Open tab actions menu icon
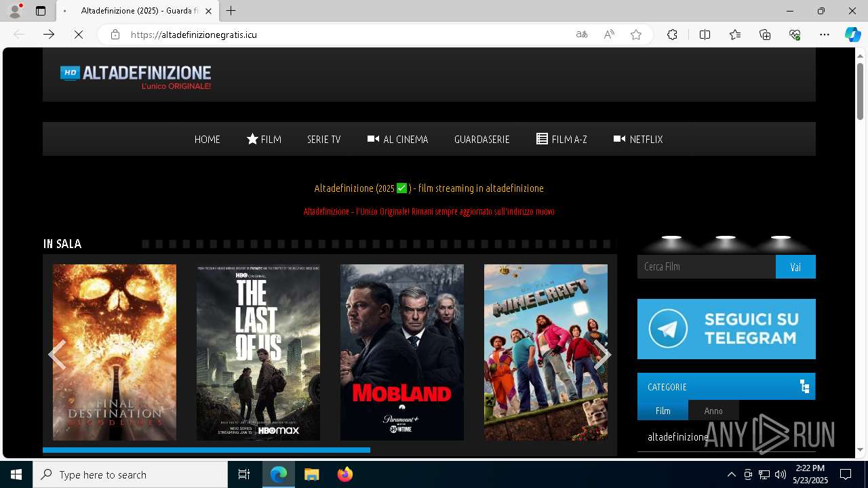Screen dimensions: 868x488 41,11
